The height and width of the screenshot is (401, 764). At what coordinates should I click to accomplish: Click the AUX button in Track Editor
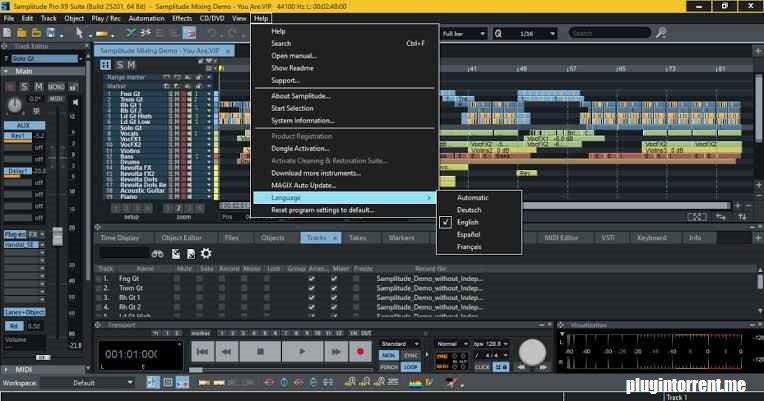24,126
